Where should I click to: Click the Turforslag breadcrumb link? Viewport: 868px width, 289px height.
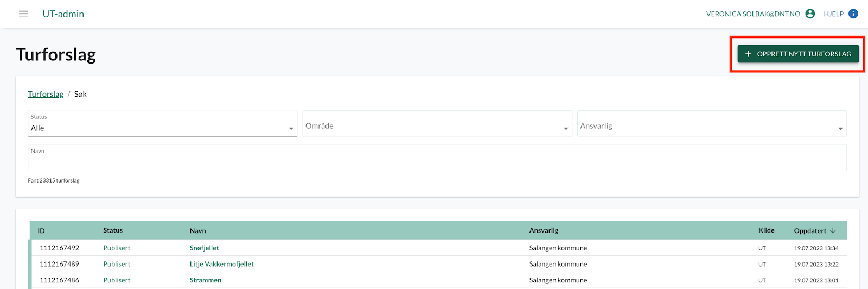coord(46,94)
